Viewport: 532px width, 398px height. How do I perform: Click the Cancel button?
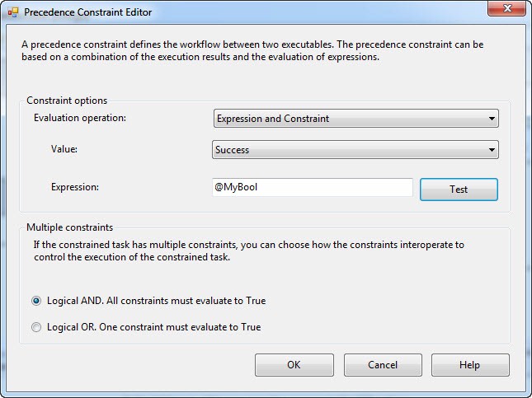coord(383,365)
